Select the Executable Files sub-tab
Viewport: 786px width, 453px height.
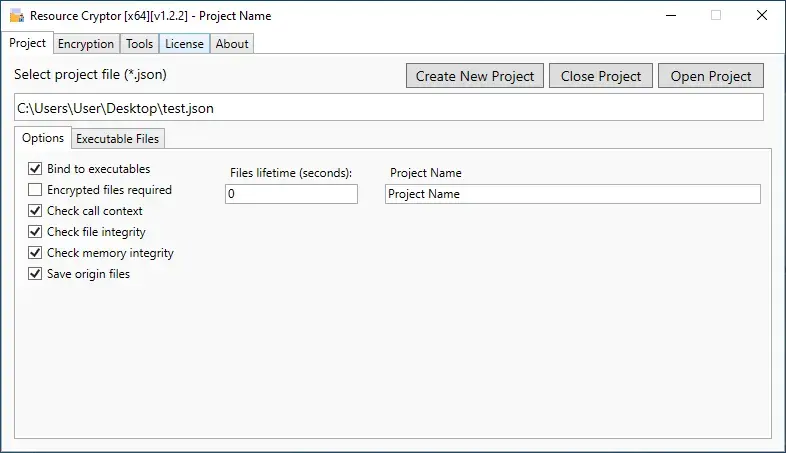pos(117,139)
